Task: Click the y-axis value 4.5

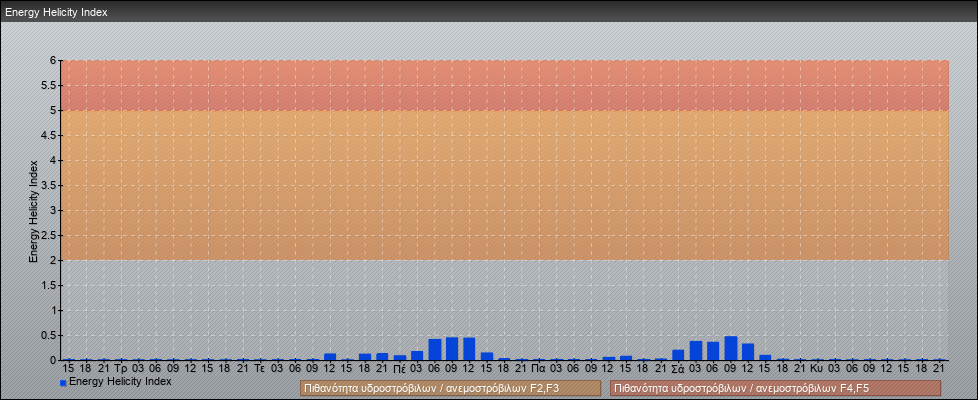Action: click(x=50, y=135)
